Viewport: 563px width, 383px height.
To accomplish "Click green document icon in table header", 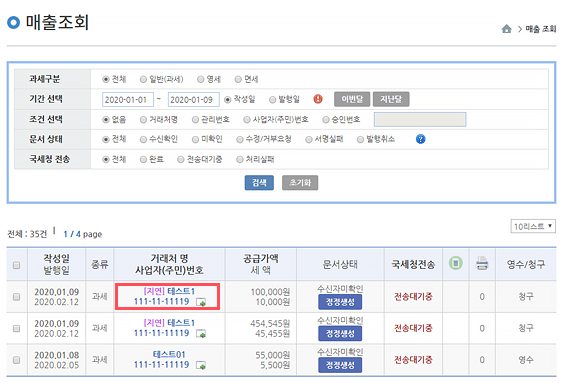I will pos(456,263).
